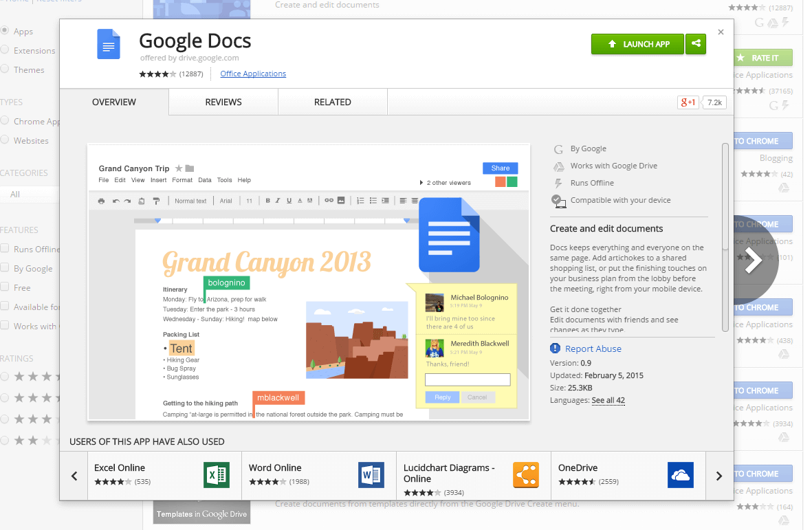The width and height of the screenshot is (812, 530).
Task: Enable the By Google feature checkbox
Action: (x=5, y=267)
